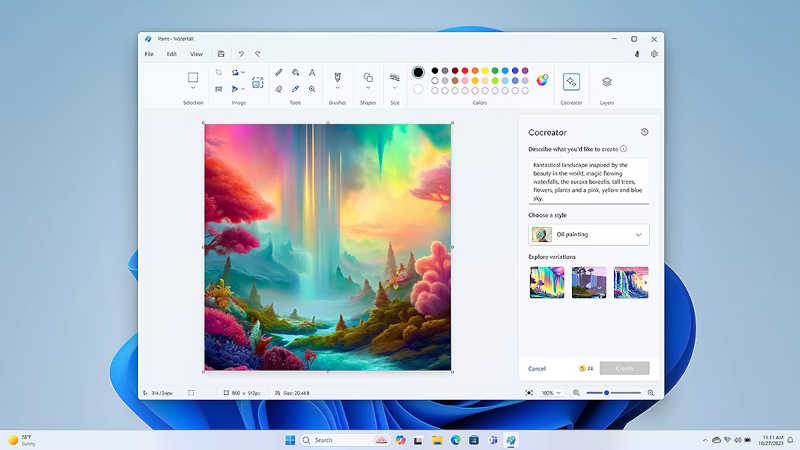Click the Create button
This screenshot has width=800, height=450.
[624, 368]
